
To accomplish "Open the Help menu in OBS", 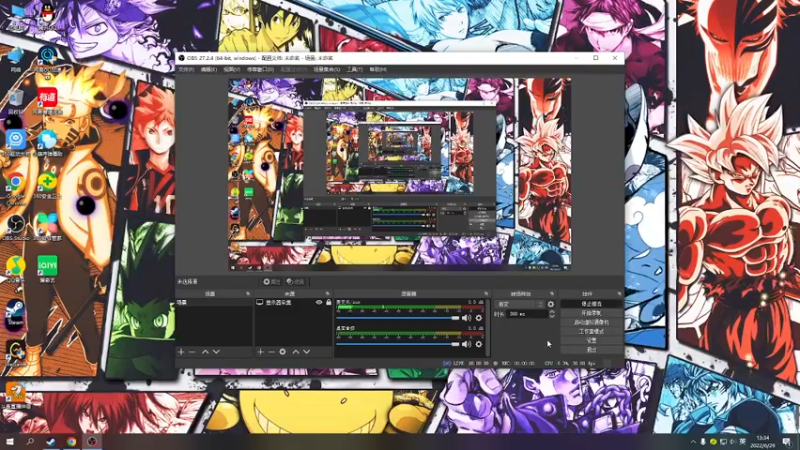I will (x=378, y=69).
